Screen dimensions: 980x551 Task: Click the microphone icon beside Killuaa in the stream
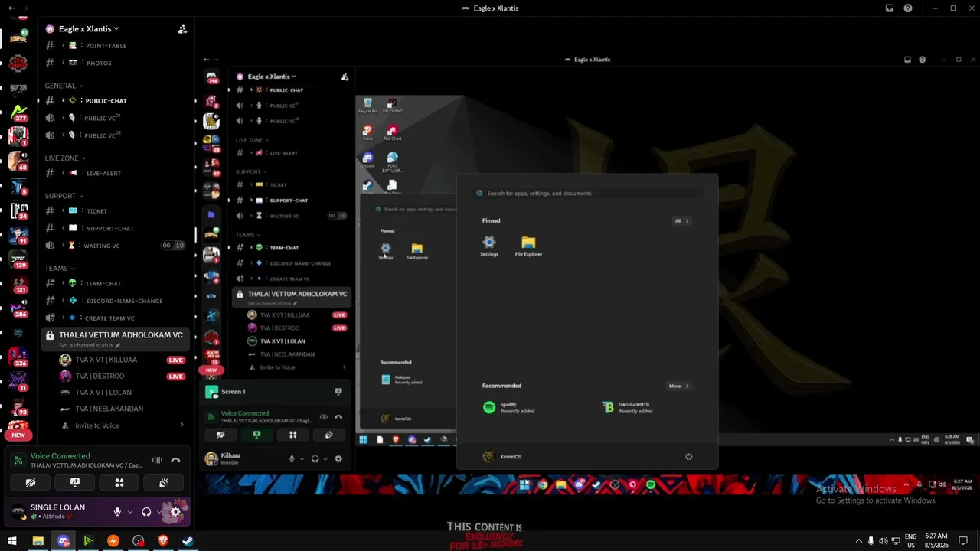pos(291,459)
